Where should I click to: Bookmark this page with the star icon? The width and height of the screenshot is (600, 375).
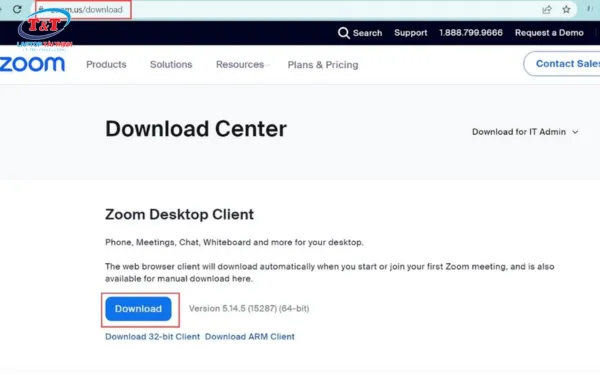pyautogui.click(x=566, y=10)
